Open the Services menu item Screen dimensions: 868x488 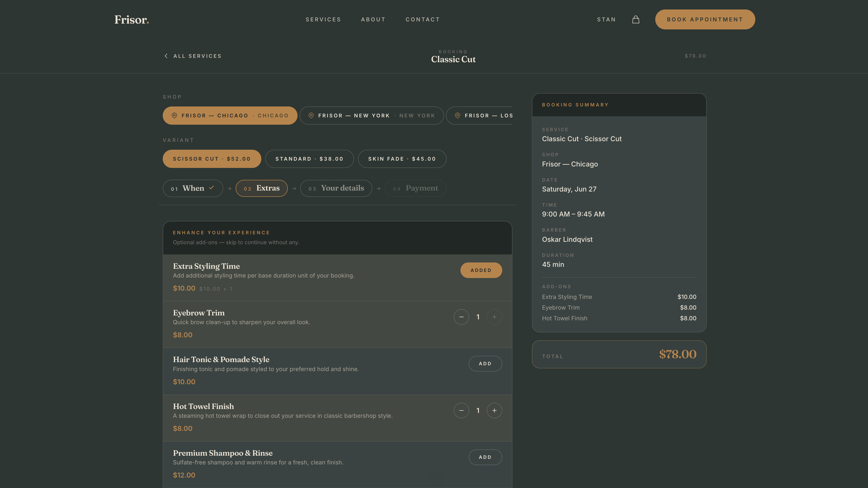tap(323, 19)
